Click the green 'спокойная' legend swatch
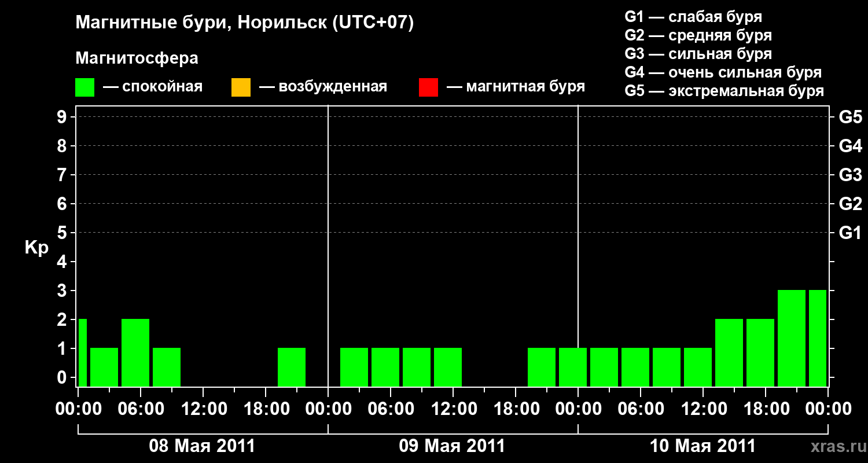868x463 pixels. [x=85, y=87]
